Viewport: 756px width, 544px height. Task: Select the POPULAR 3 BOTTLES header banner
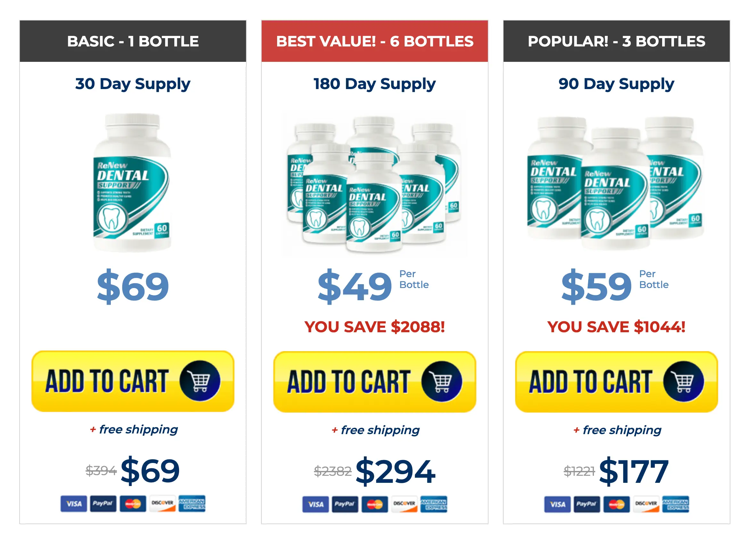616,41
